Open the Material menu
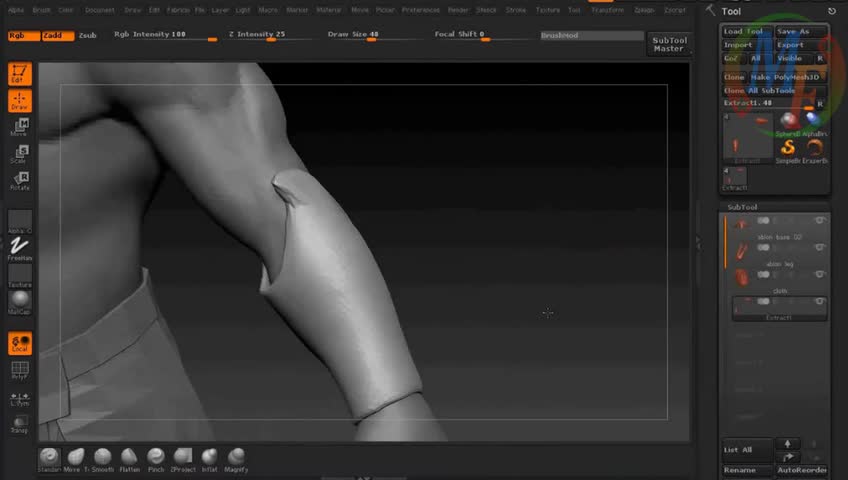 (329, 10)
